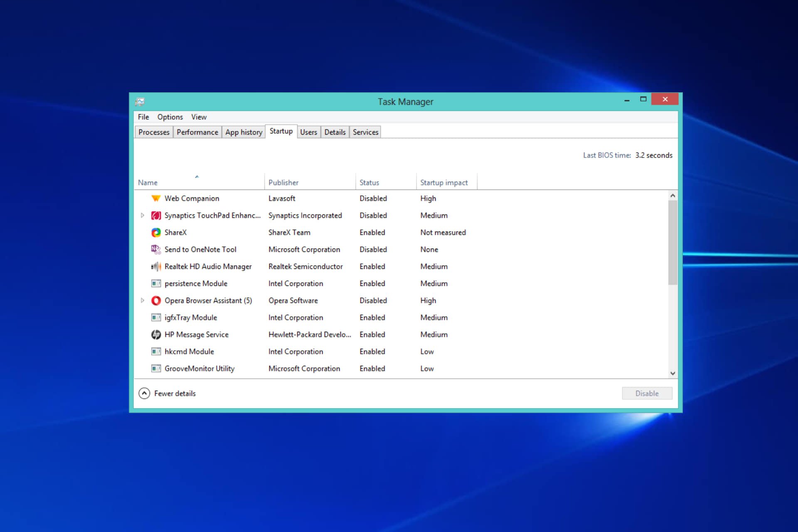Viewport: 798px width, 532px height.
Task: Click the igfxTray Module icon
Action: 155,318
